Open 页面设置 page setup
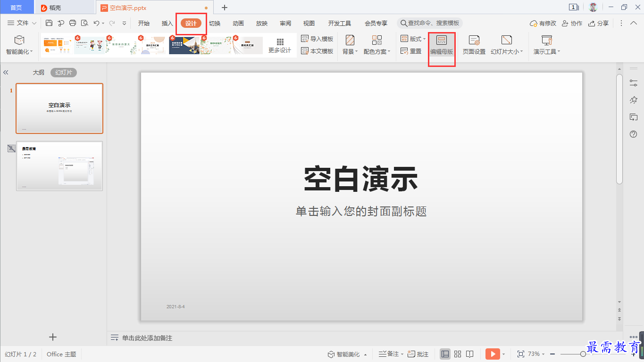 point(474,45)
